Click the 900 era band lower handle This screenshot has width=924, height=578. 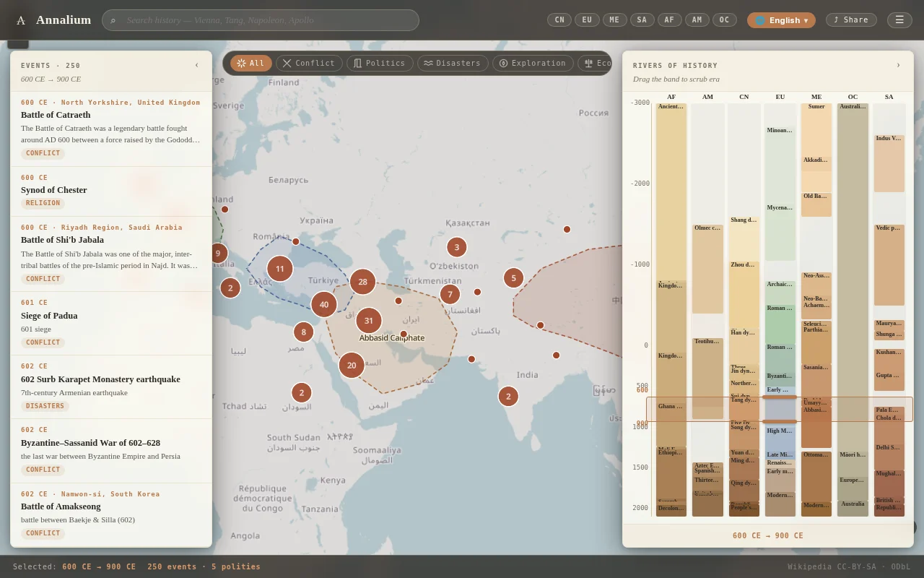pos(780,422)
